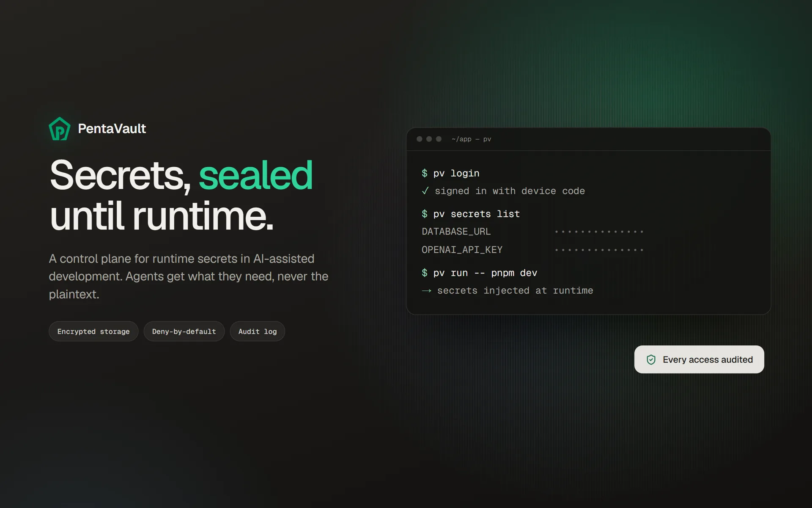Click the OPENAI_API_KEY secret name

click(462, 250)
